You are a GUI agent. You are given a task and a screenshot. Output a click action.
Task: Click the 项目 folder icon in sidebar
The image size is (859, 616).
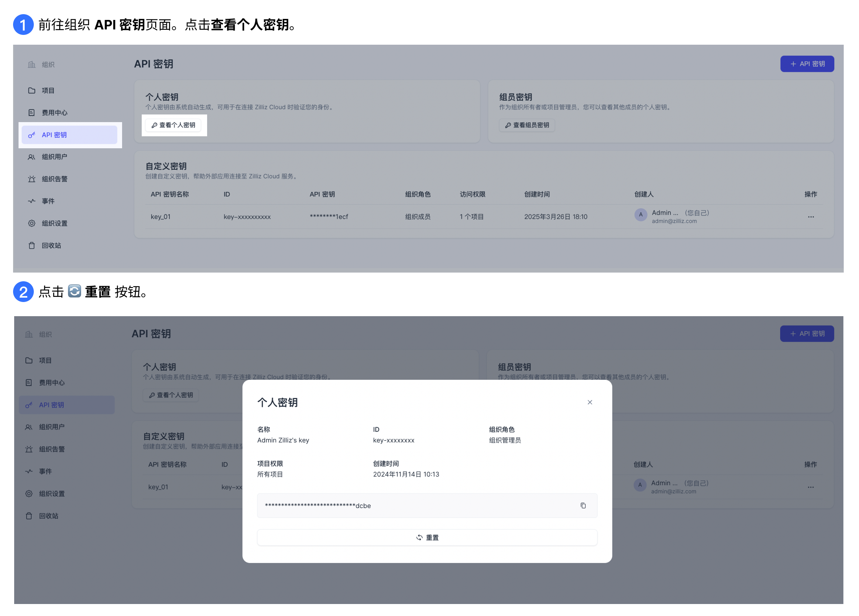(x=32, y=90)
